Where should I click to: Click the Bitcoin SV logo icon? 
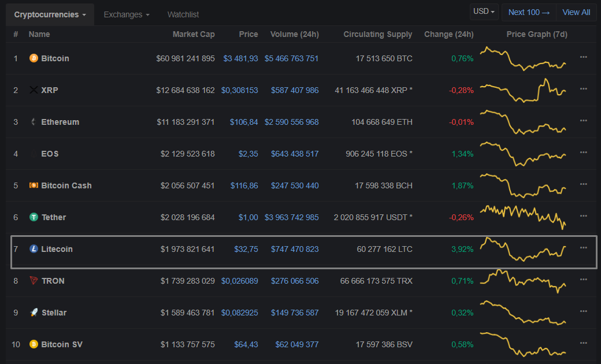pyautogui.click(x=34, y=344)
